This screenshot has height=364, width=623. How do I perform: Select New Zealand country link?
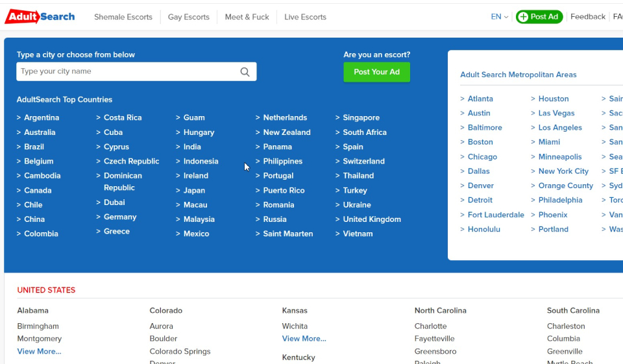286,132
